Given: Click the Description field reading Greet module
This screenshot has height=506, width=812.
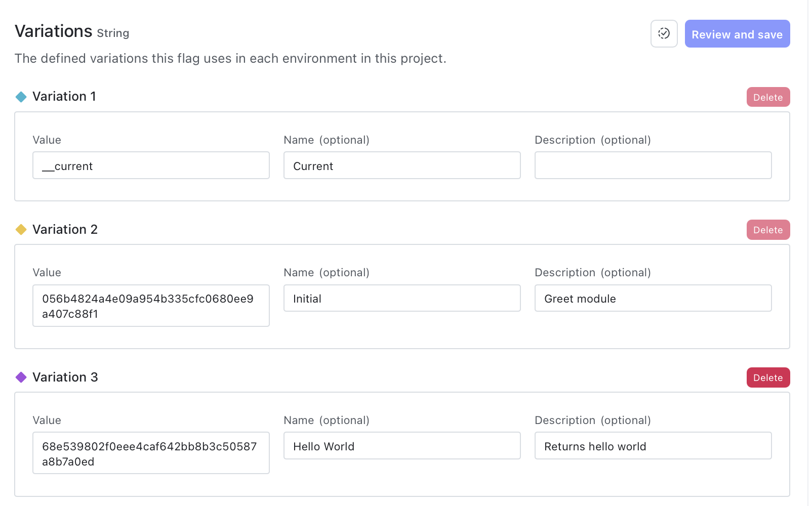Looking at the screenshot, I should 653,299.
